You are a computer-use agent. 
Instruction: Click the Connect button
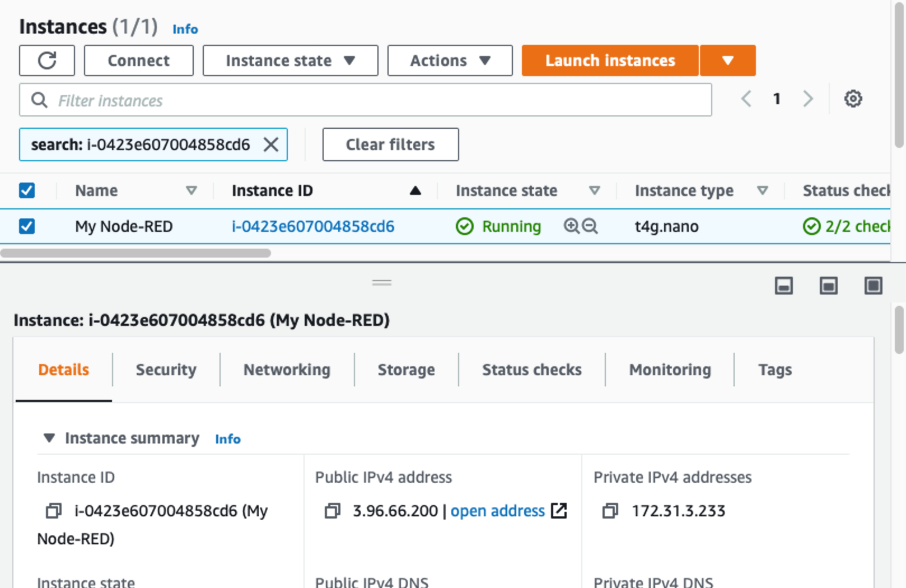tap(138, 60)
